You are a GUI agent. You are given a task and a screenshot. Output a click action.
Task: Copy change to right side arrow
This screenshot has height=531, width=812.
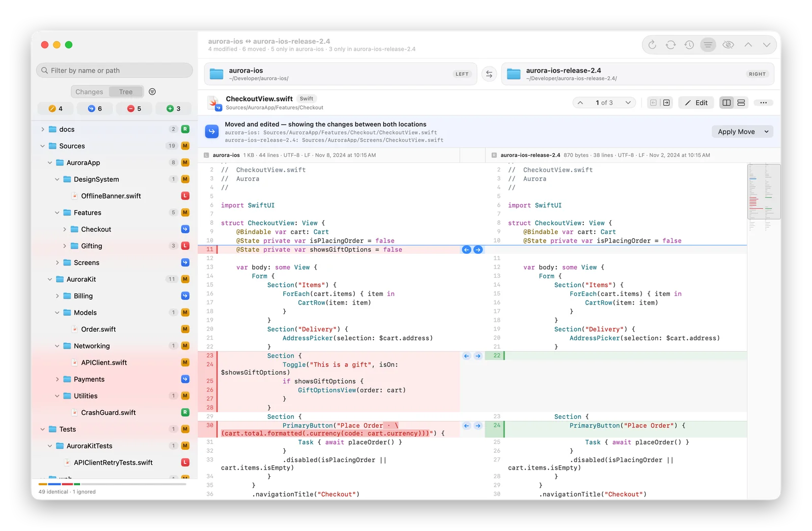coord(666,103)
